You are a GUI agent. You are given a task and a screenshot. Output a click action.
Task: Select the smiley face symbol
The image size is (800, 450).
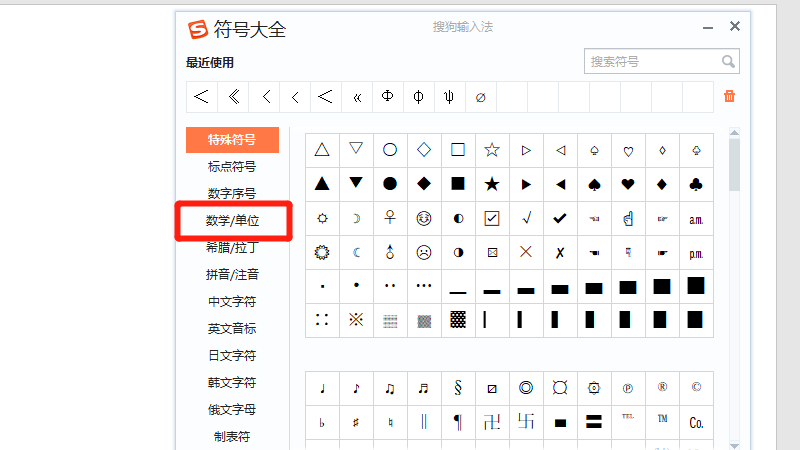(x=424, y=218)
